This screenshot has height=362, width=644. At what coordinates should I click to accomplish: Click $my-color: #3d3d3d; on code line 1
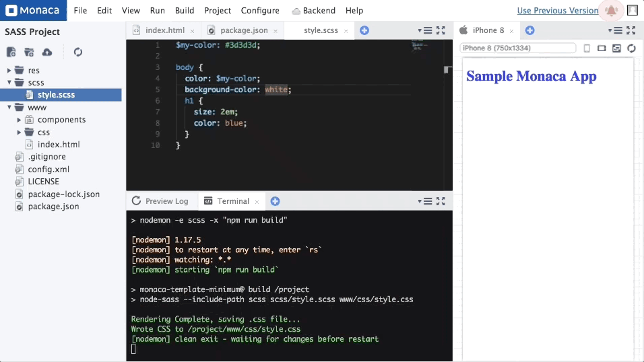pos(218,45)
